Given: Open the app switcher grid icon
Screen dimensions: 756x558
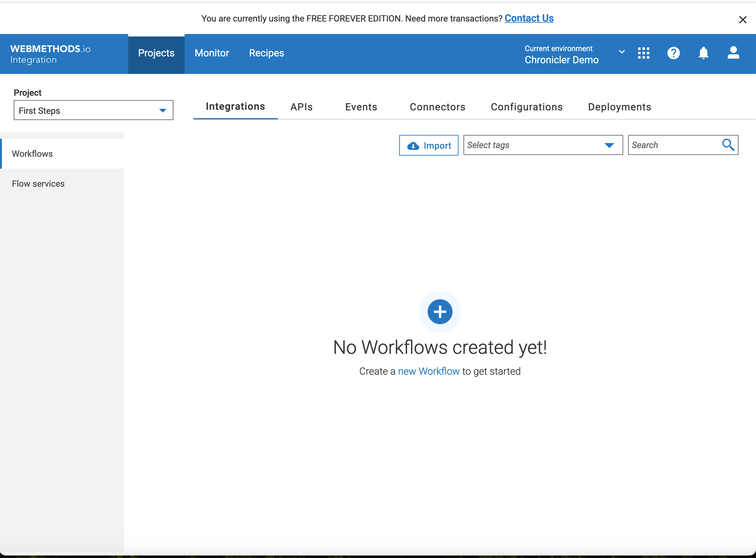Looking at the screenshot, I should click(643, 53).
